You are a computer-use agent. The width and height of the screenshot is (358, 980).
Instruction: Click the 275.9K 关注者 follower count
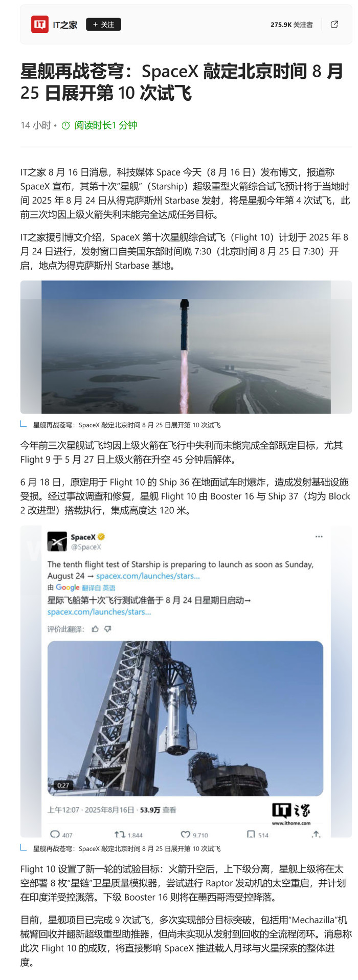click(292, 25)
